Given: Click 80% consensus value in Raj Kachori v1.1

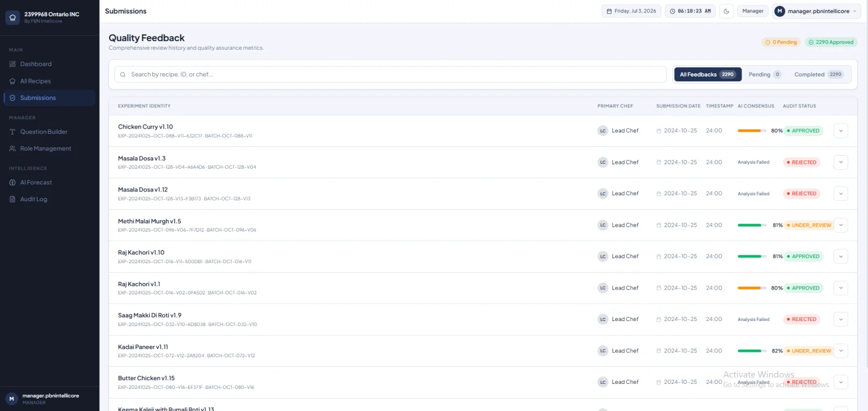Looking at the screenshot, I should [x=777, y=288].
